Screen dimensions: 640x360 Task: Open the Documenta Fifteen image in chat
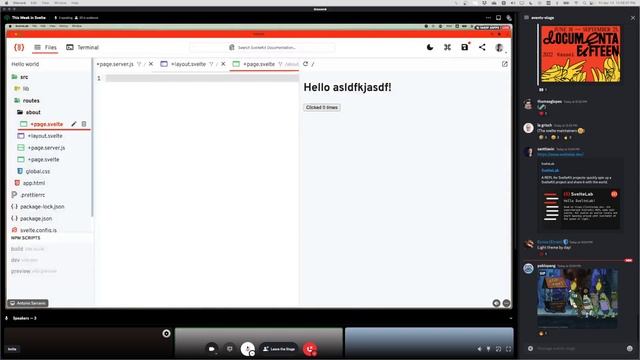580,54
